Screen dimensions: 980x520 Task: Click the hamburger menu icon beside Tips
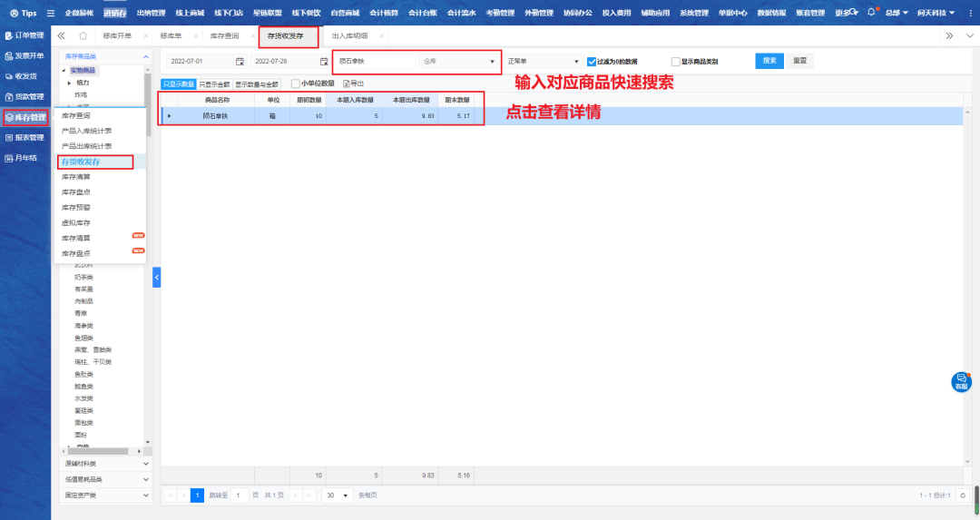click(51, 14)
